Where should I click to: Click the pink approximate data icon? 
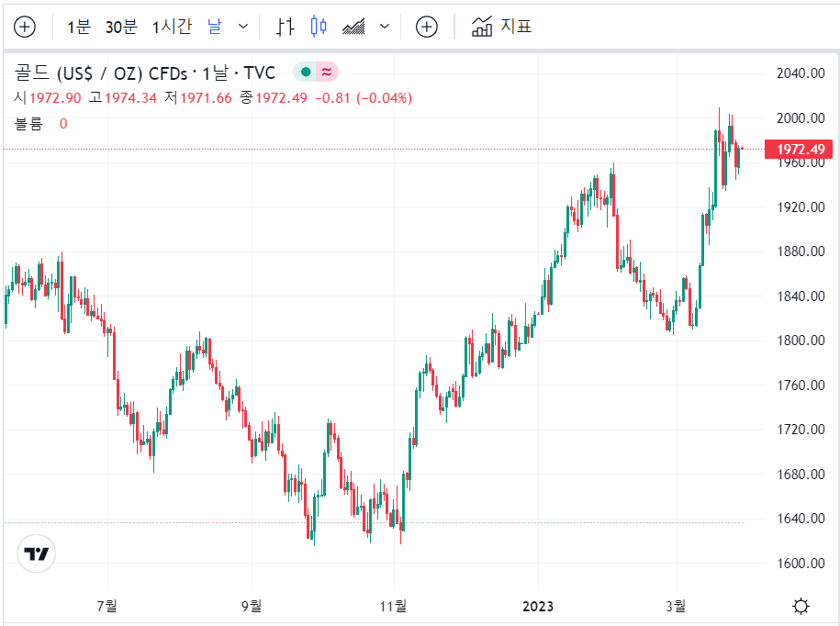coord(327,72)
